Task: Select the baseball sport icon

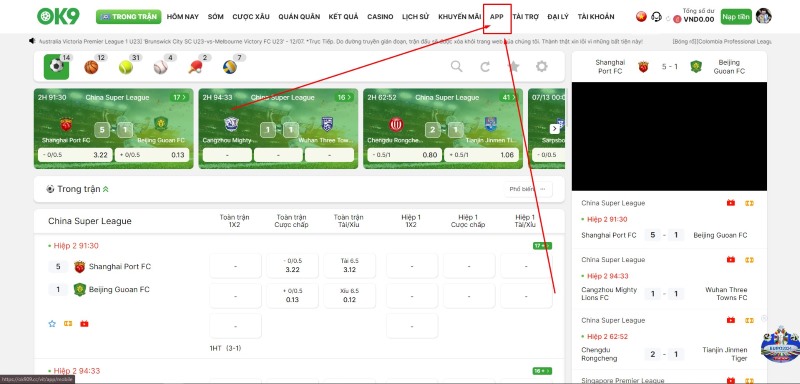Action: pos(160,67)
